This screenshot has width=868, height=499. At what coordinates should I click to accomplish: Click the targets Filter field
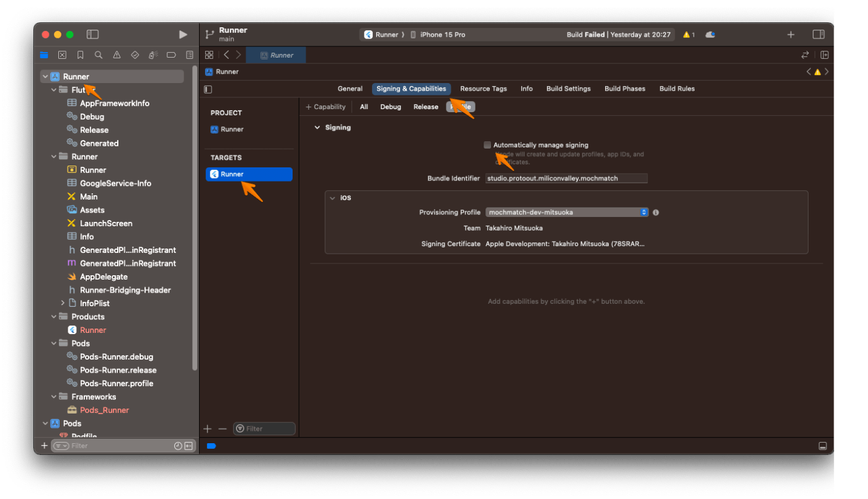[264, 429]
